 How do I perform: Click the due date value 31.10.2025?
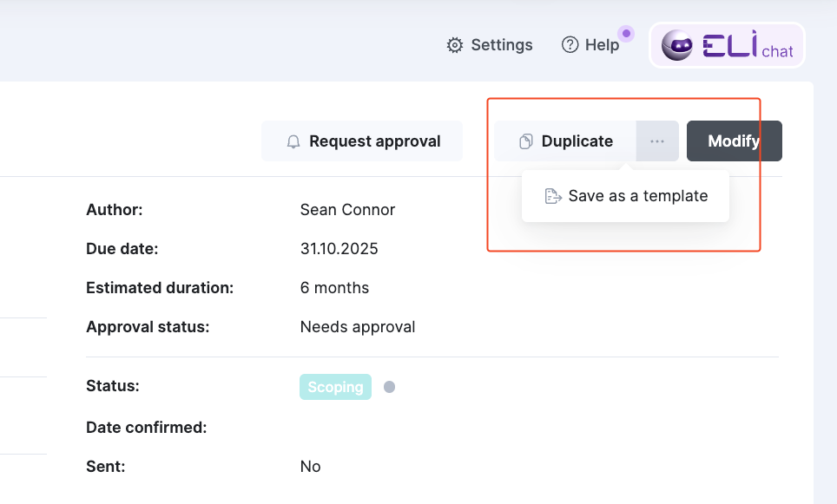click(339, 249)
